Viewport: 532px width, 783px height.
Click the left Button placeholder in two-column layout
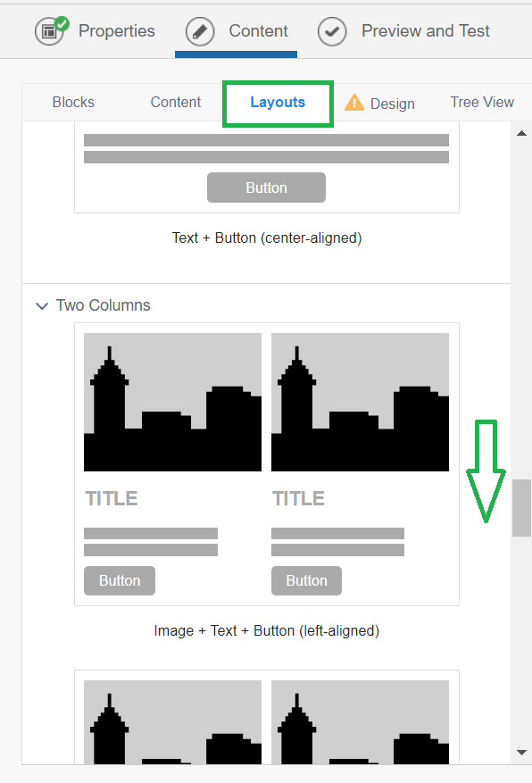(120, 580)
